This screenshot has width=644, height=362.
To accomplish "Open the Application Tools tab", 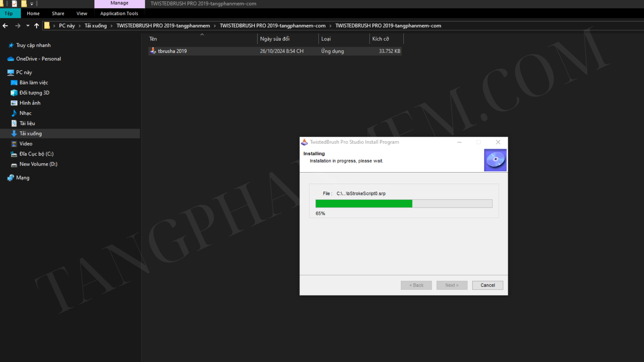I will (119, 13).
